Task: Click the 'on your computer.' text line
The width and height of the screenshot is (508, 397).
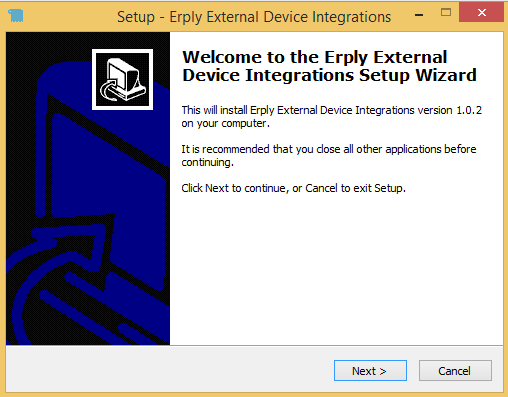Action: (225, 123)
